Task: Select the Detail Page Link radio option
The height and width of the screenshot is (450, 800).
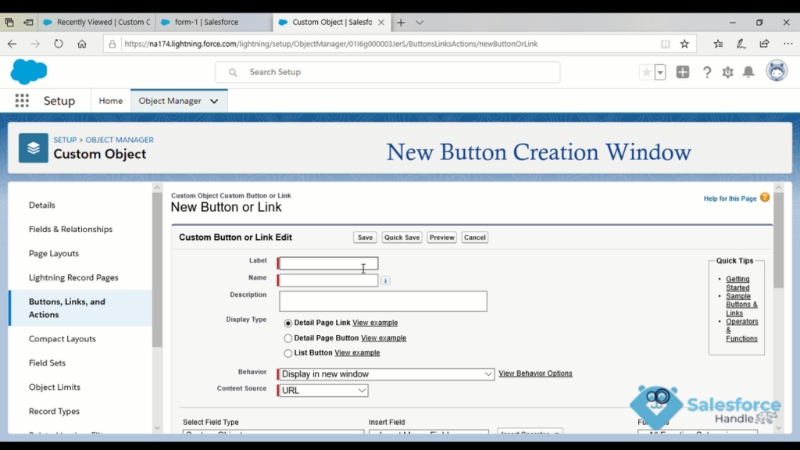Action: pyautogui.click(x=288, y=323)
